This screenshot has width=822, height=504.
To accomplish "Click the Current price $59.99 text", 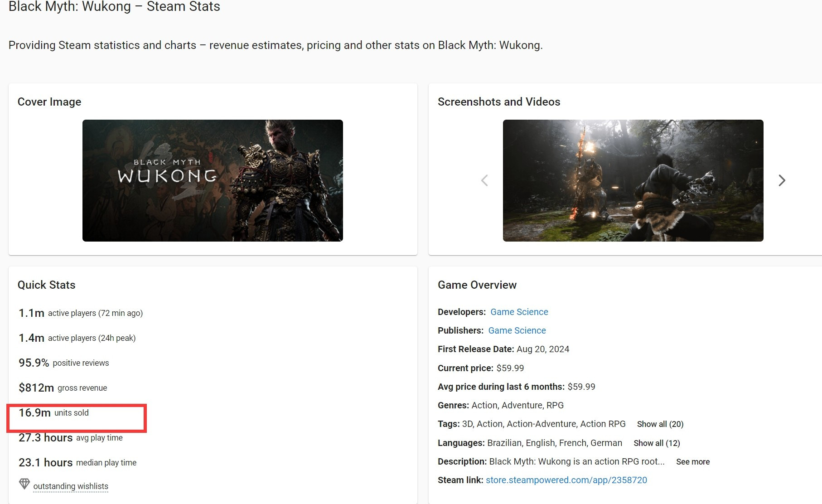I will tap(481, 368).
